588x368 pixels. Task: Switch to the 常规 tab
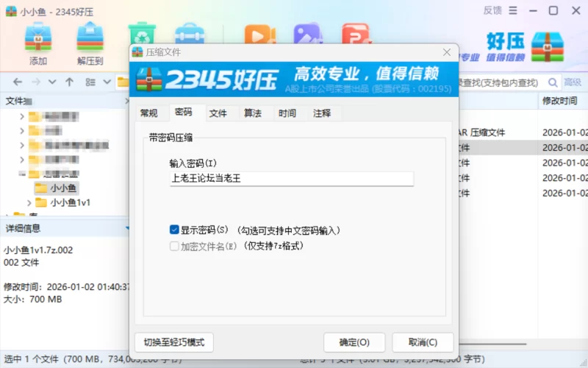point(149,113)
